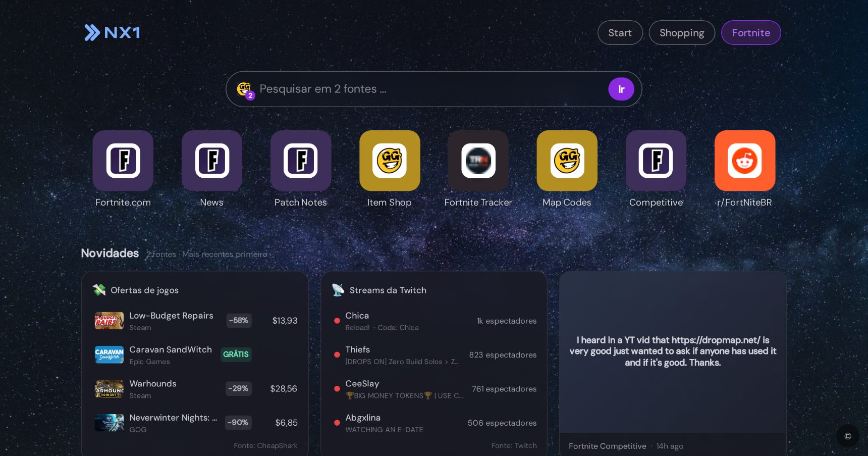Viewport: 868px width, 456px height.
Task: Click the GOG store label
Action: [x=138, y=430]
